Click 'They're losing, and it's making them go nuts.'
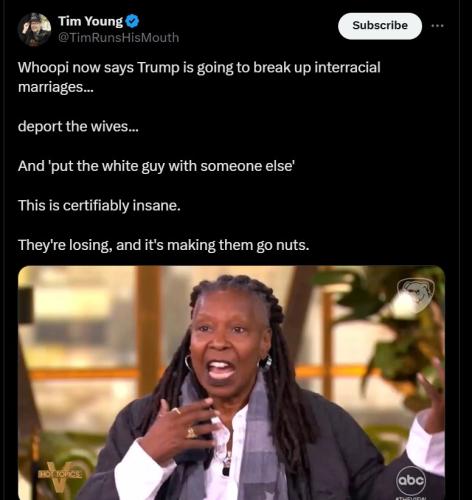Screen dimensions: 472x500 coord(163,245)
